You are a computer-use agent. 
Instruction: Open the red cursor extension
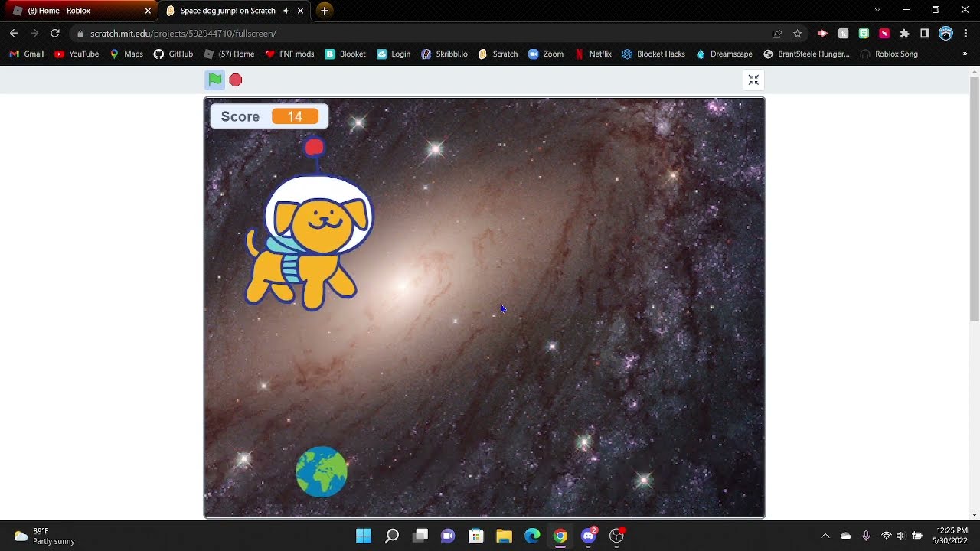[x=884, y=34]
